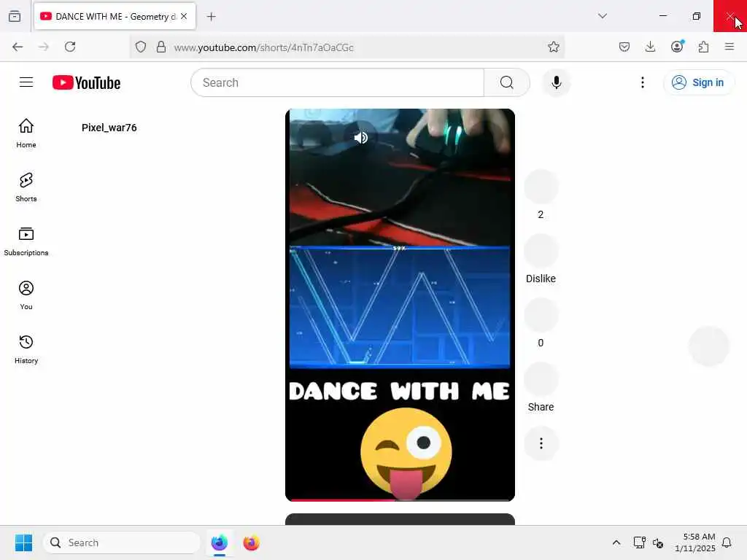Click the YouTube search magnifier button
The image size is (747, 560).
coord(506,82)
